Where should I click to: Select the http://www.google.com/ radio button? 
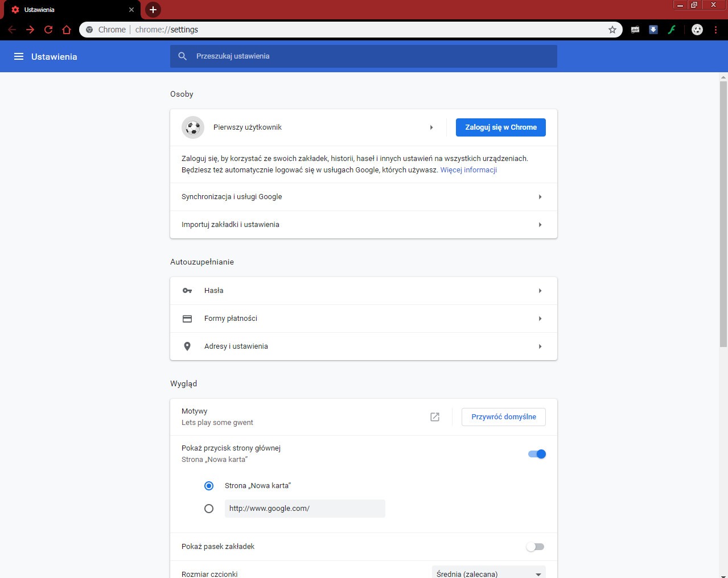[x=209, y=509]
